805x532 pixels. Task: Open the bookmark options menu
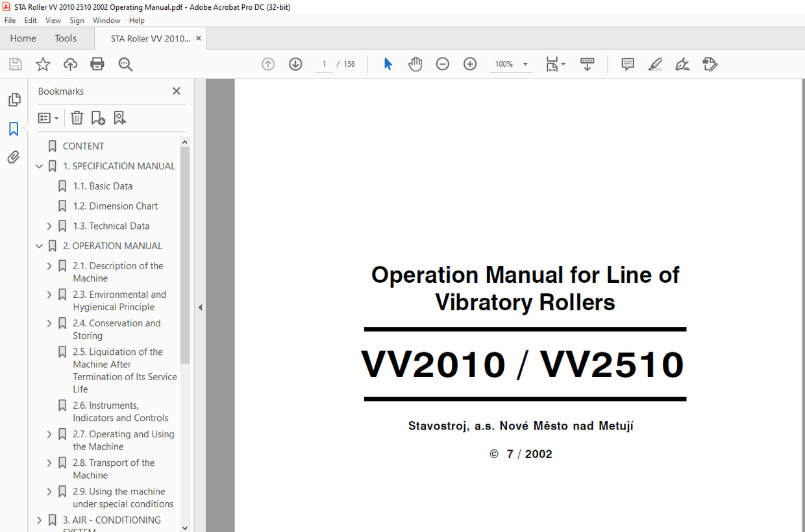(x=47, y=117)
